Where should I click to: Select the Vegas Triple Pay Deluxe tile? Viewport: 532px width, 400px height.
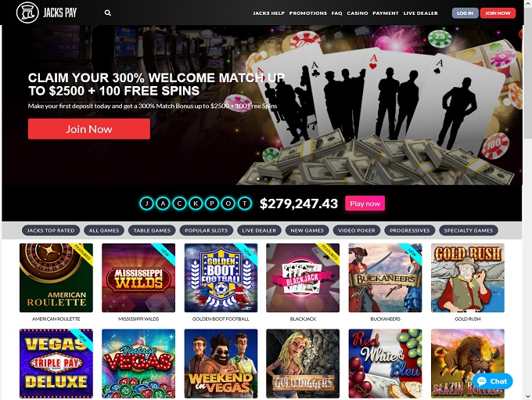(x=56, y=363)
